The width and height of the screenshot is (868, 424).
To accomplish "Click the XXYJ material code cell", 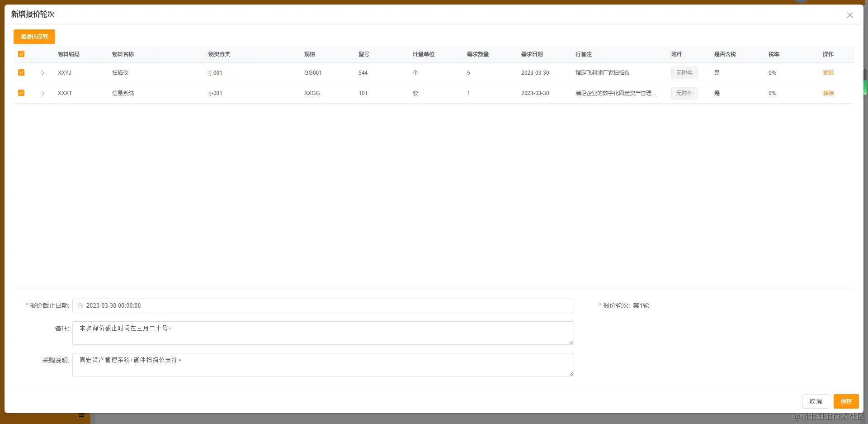I will point(65,73).
